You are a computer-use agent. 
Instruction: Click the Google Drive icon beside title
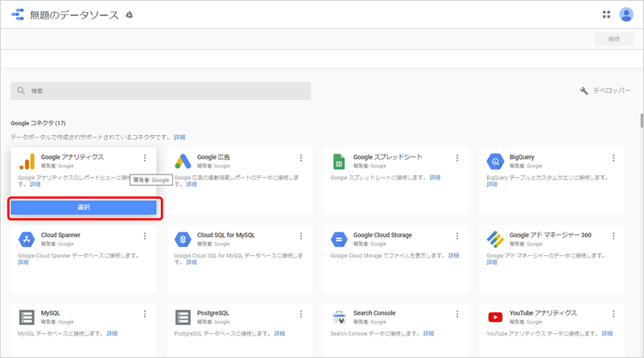[129, 15]
